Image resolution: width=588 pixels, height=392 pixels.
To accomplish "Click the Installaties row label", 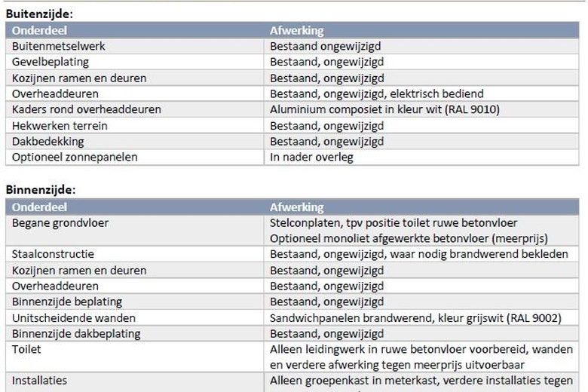I will pos(39,381).
